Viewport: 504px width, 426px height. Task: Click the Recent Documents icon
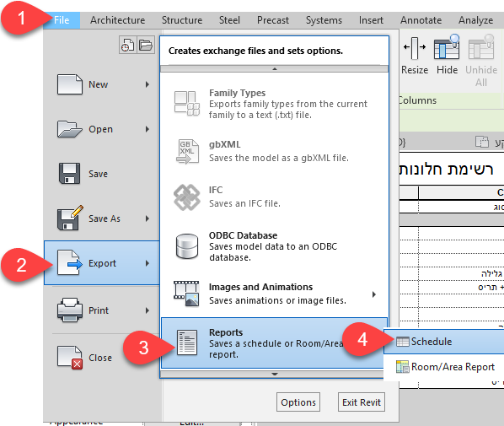point(127,45)
